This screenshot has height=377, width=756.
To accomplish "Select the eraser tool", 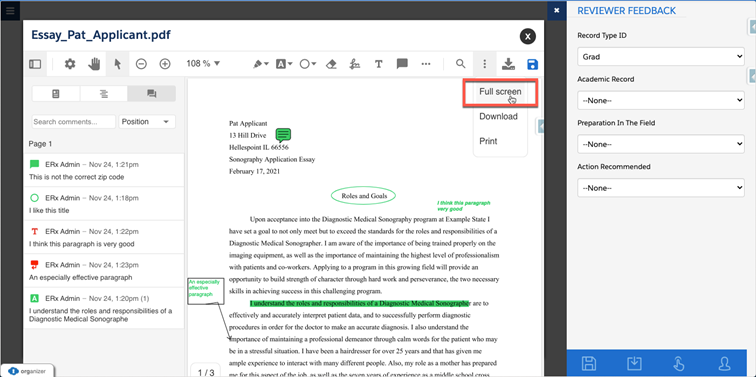I will pyautogui.click(x=331, y=64).
